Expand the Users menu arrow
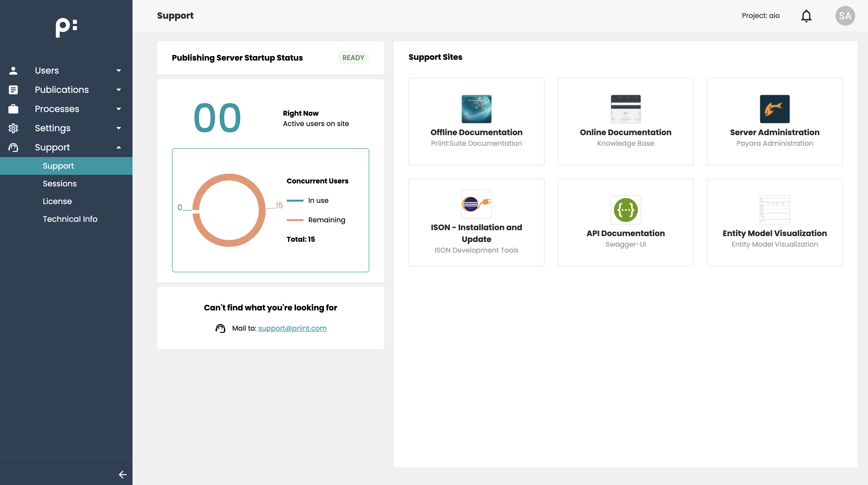868x485 pixels. coord(119,70)
